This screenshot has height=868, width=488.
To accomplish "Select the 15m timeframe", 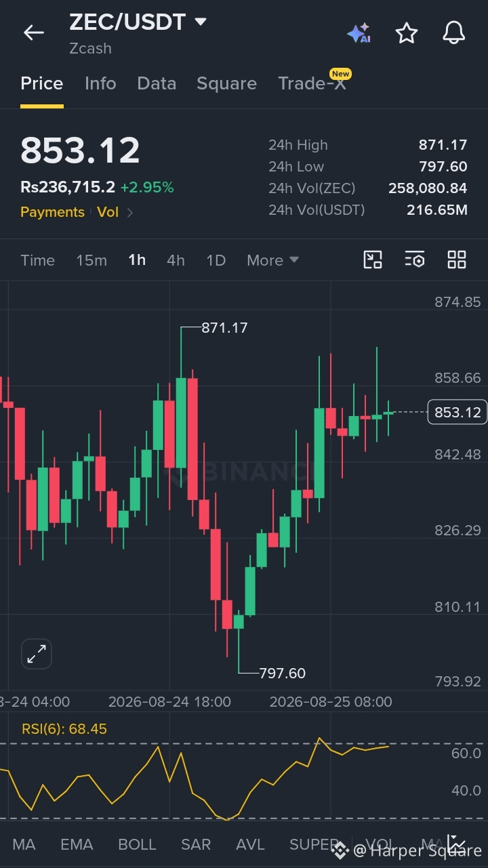I will click(91, 260).
